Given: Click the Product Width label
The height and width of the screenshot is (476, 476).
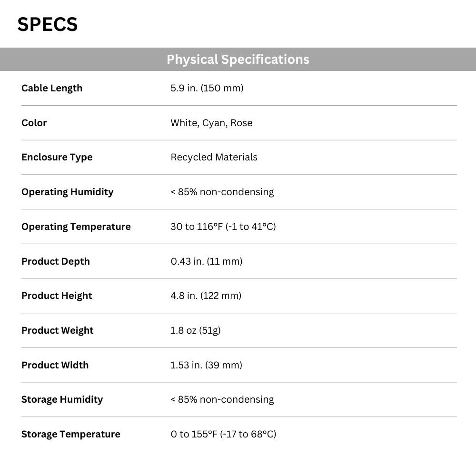Looking at the screenshot, I should point(55,365).
